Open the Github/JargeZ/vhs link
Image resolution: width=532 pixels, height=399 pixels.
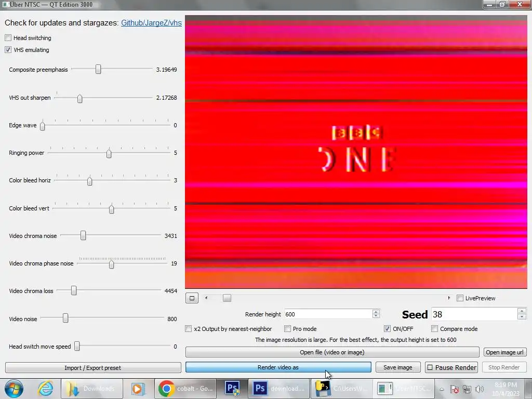click(151, 23)
